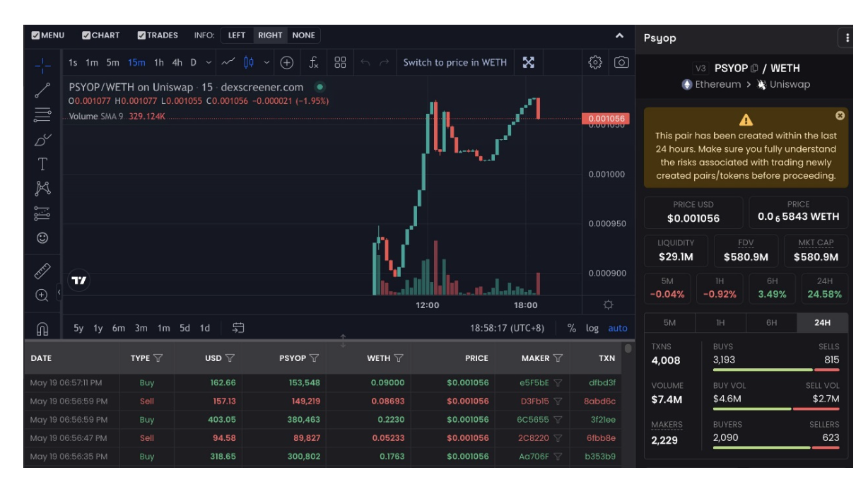Open the emoji icons tool

pyautogui.click(x=42, y=238)
